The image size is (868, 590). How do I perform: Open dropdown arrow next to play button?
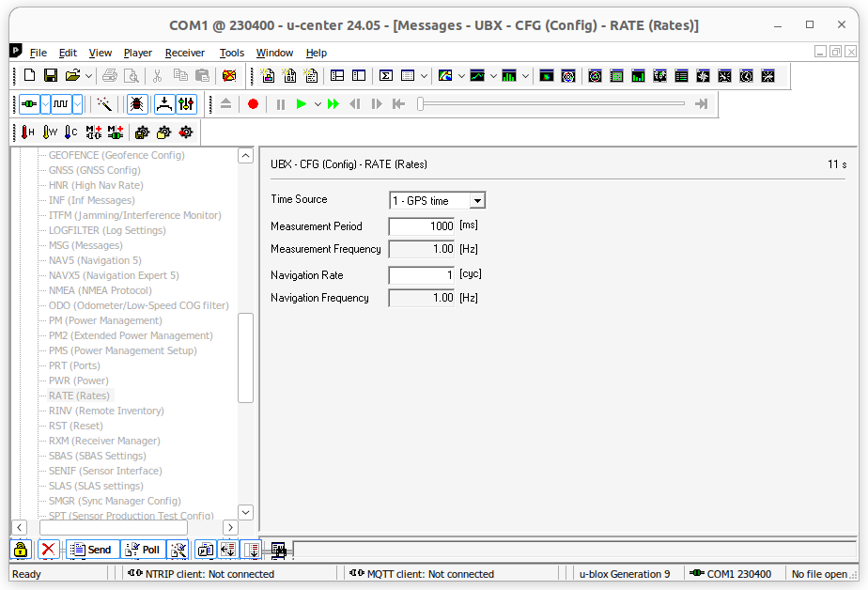click(318, 104)
